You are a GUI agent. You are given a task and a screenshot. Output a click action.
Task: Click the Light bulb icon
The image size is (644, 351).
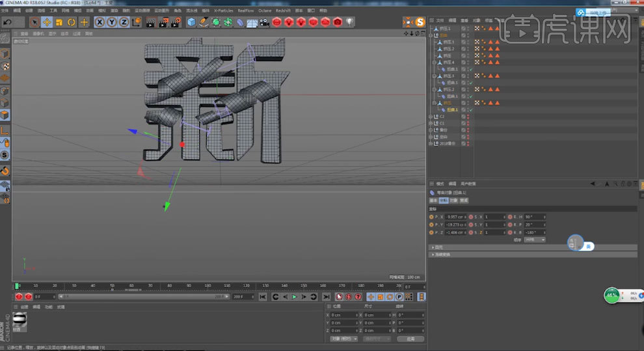click(x=349, y=21)
